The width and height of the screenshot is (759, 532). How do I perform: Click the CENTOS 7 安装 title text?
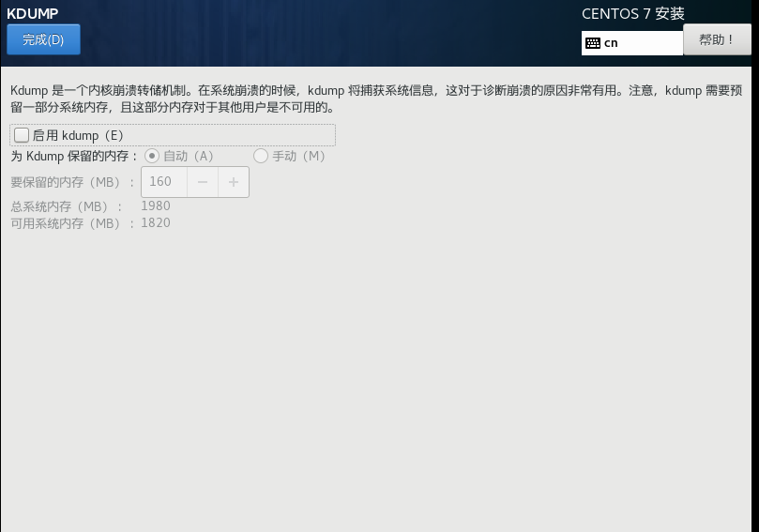pyautogui.click(x=633, y=13)
